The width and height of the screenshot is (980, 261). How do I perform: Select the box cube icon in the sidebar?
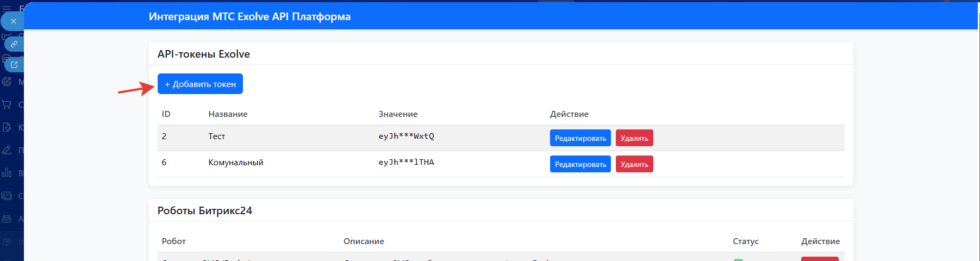(7, 241)
